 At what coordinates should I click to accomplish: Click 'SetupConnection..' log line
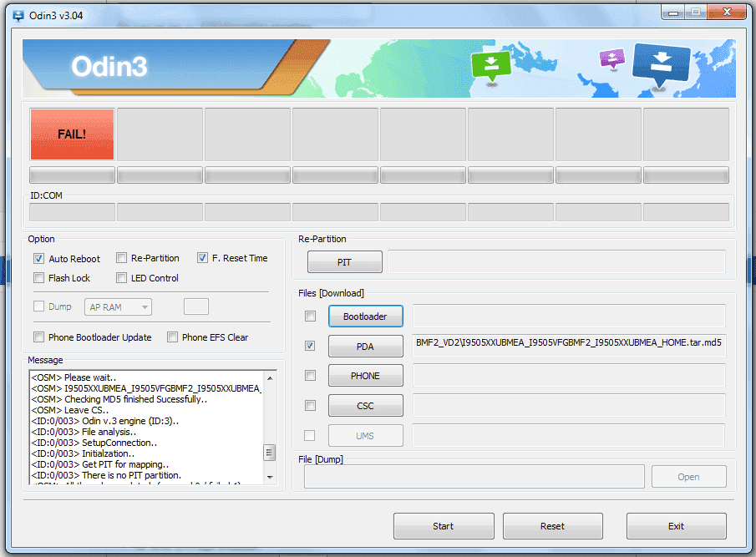click(x=94, y=443)
